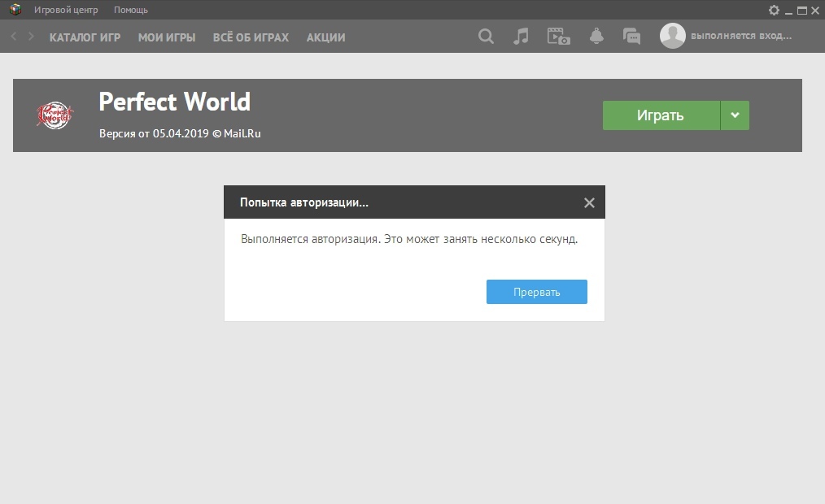Go to the АКЦИИ tab
Screen dimensions: 825x504
[x=325, y=37]
